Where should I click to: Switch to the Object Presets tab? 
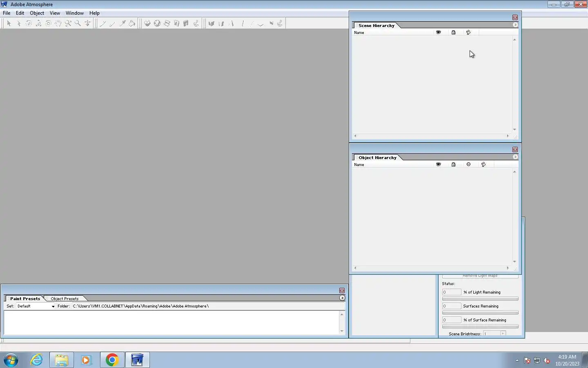tap(65, 298)
